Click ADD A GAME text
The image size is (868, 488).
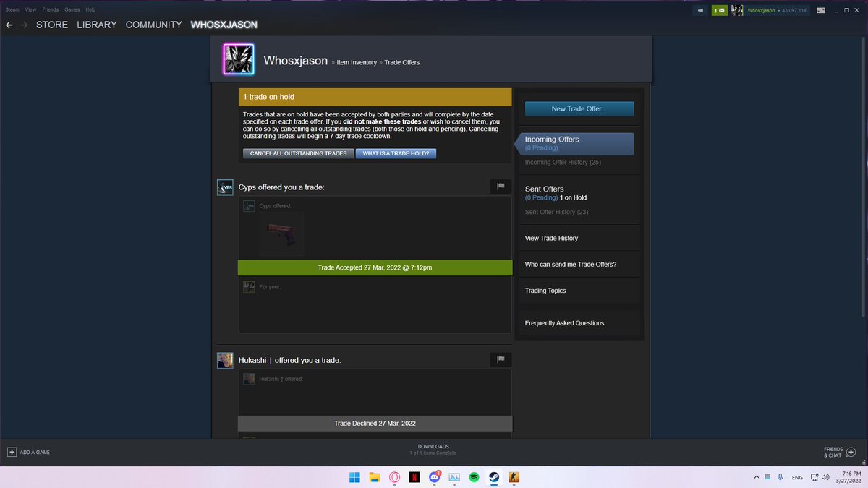click(x=35, y=453)
